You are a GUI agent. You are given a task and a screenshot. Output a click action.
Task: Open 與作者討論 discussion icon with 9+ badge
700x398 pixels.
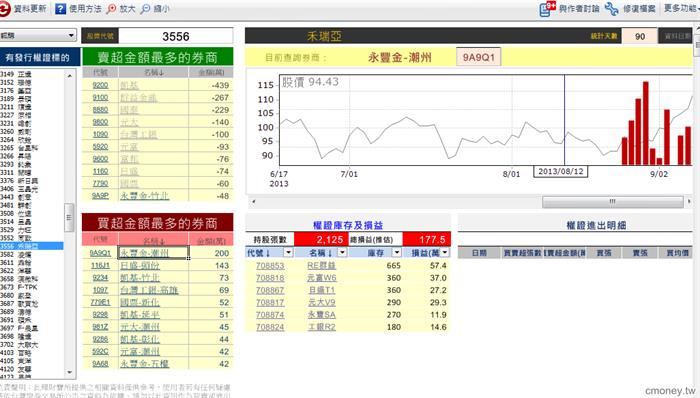pos(547,8)
